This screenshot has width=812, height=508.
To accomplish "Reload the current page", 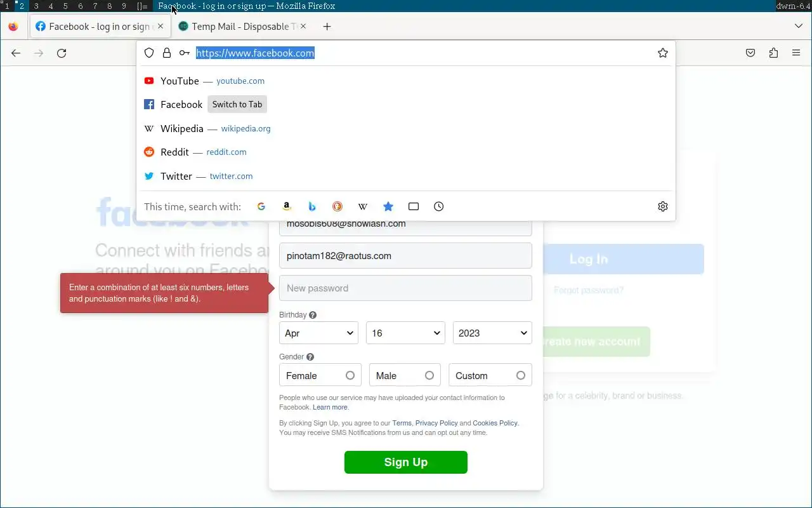I will tap(62, 53).
